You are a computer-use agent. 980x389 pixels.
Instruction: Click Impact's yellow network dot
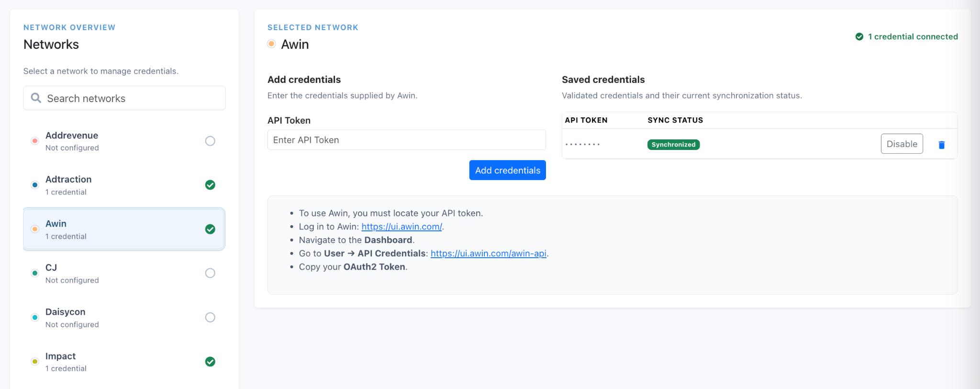35,361
